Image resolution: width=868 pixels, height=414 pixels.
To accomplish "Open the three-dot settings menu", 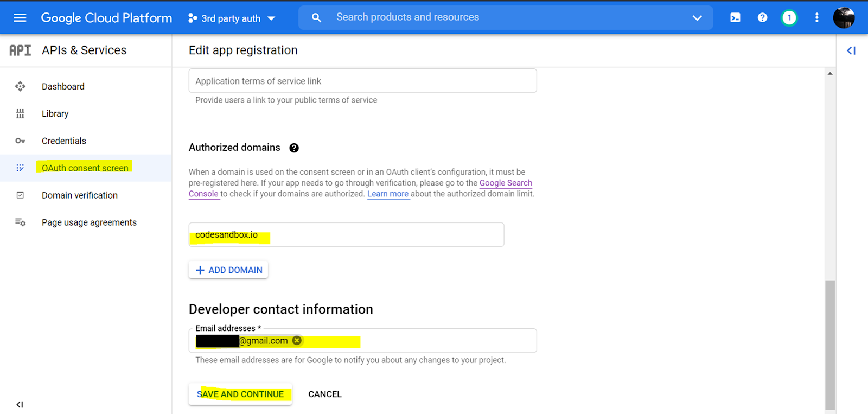I will 816,18.
